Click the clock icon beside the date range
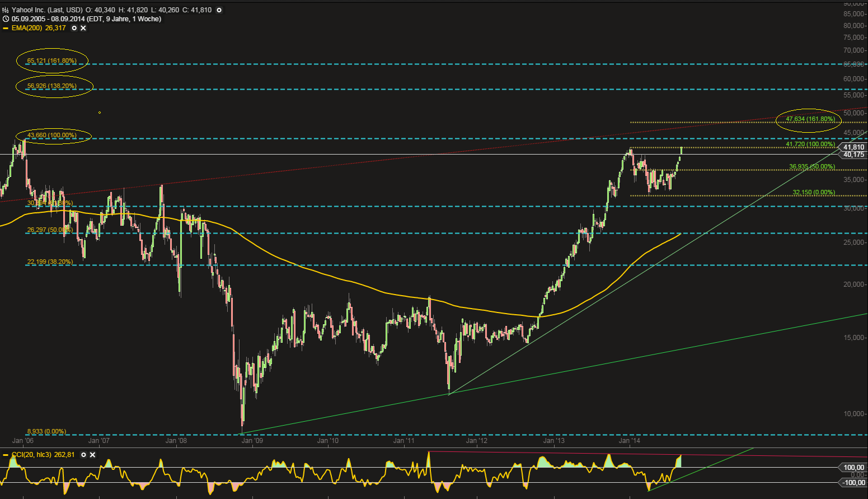The image size is (868, 499). 6,19
